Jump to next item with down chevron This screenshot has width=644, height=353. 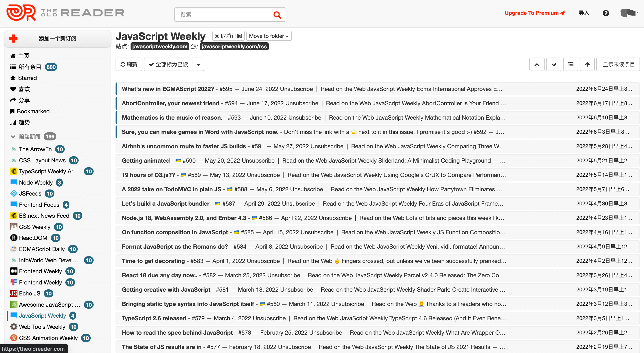554,65
